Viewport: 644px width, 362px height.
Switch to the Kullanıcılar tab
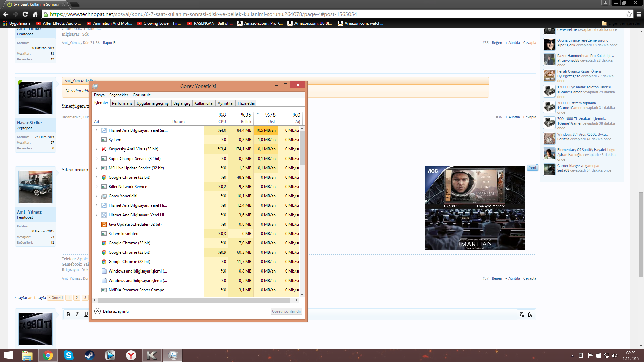(x=204, y=103)
